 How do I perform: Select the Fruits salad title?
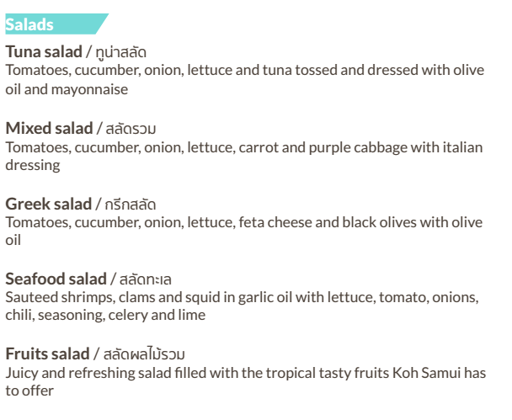pos(48,354)
